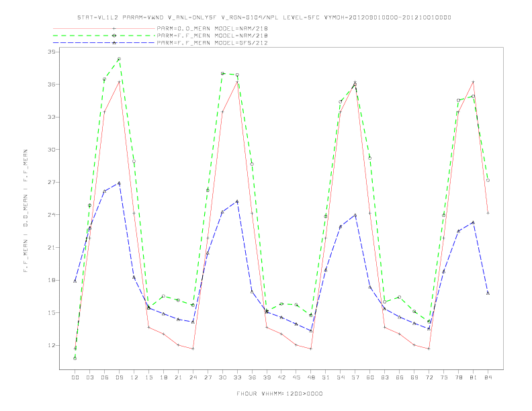Click y-axis tick value 33
This screenshot has width=532, height=411.
51,117
